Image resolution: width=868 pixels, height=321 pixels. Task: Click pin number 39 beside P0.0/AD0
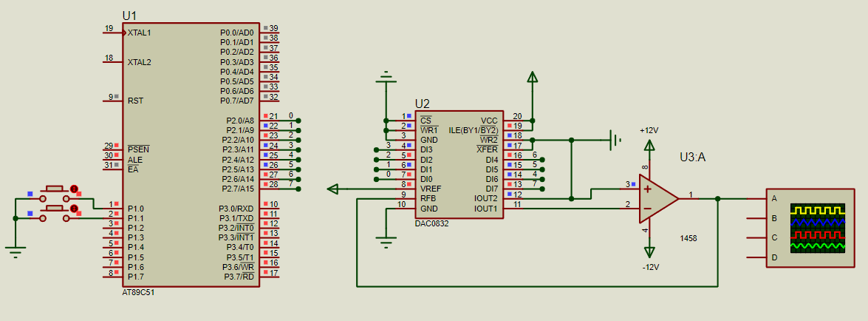coord(273,28)
